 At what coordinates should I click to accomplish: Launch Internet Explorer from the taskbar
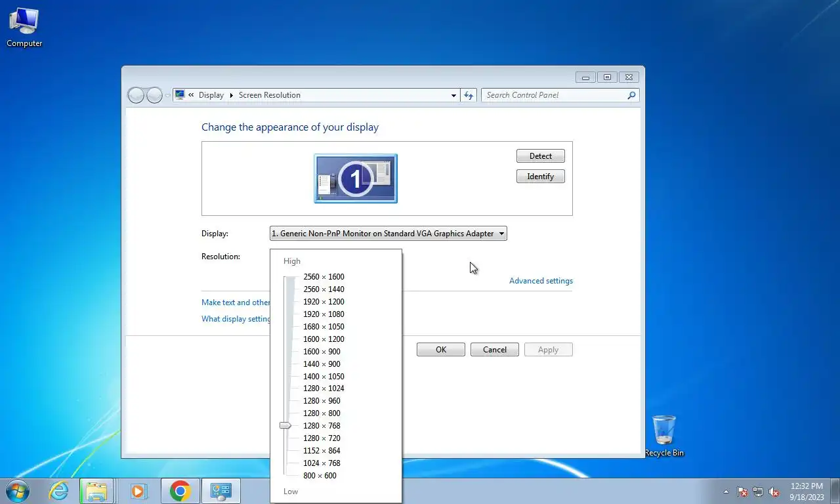click(x=59, y=491)
